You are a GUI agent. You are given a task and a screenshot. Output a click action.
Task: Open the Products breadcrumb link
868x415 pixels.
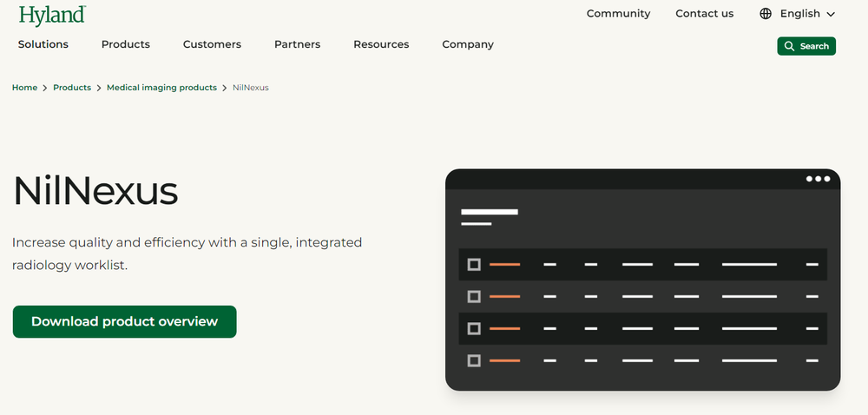point(72,88)
